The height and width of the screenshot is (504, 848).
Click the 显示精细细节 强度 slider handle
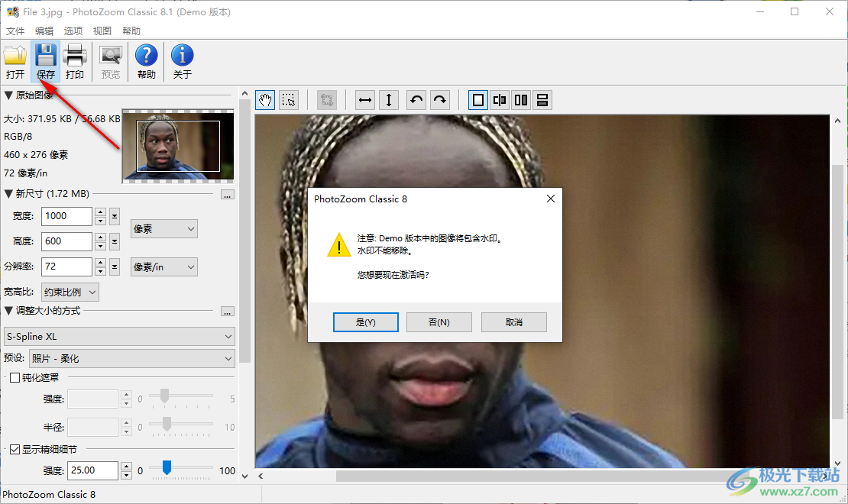(167, 467)
